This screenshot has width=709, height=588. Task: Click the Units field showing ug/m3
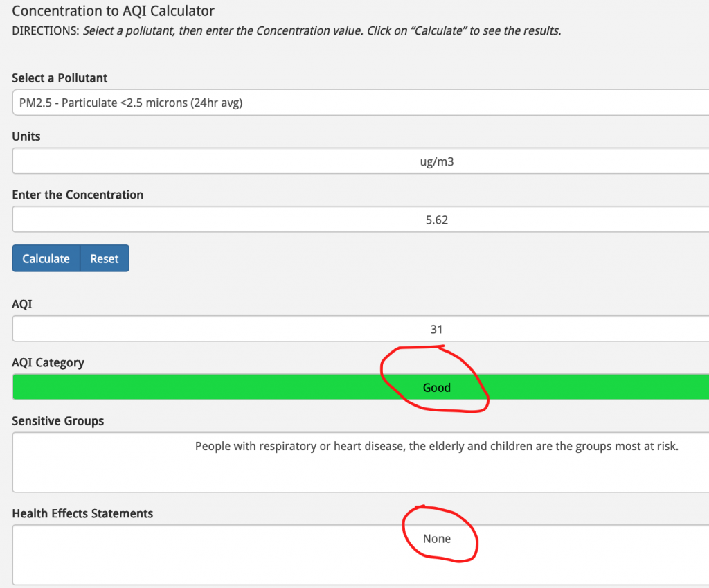[x=360, y=162]
